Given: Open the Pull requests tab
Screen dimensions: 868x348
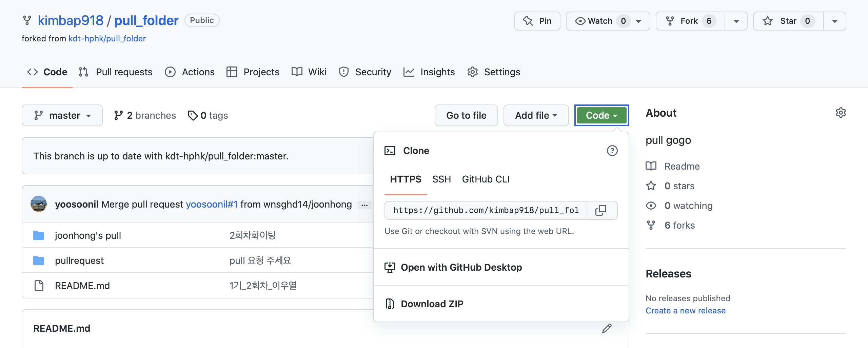Looking at the screenshot, I should pyautogui.click(x=116, y=72).
